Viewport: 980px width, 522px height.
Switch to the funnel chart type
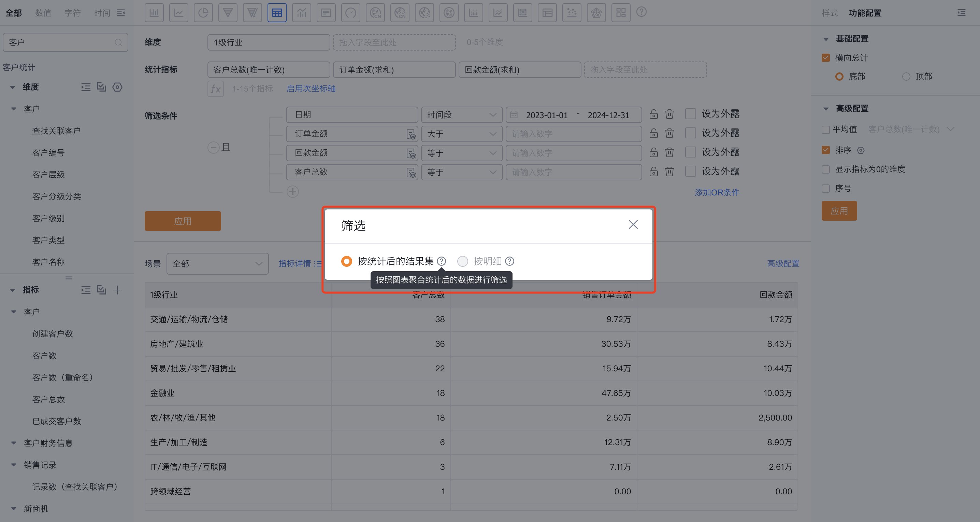click(x=228, y=13)
